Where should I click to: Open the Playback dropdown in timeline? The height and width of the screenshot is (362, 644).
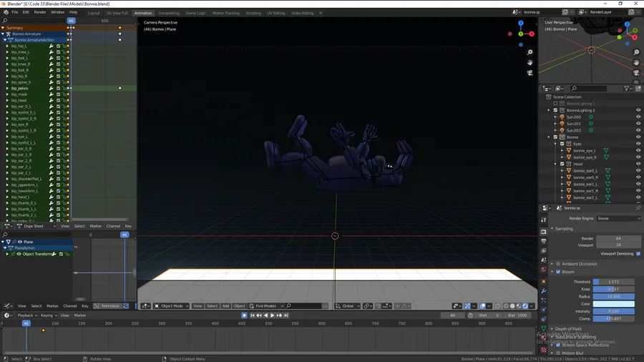(x=27, y=315)
